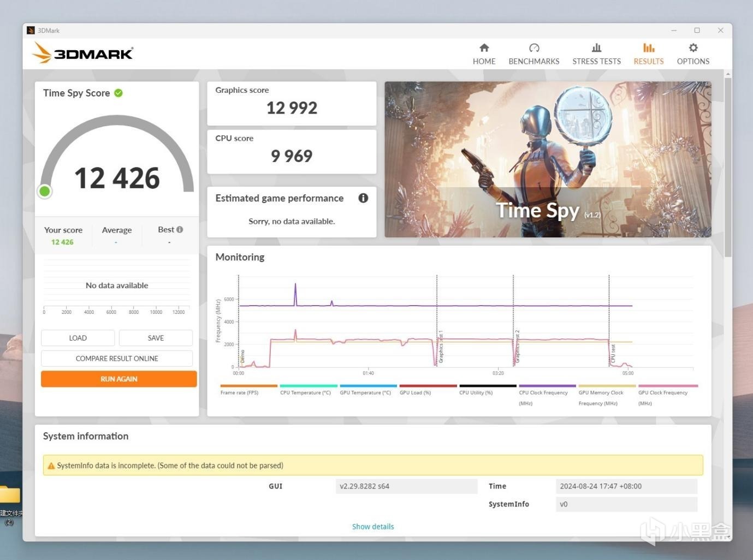Click 'Sorry, no data available.' text
753x560 pixels.
tap(292, 221)
